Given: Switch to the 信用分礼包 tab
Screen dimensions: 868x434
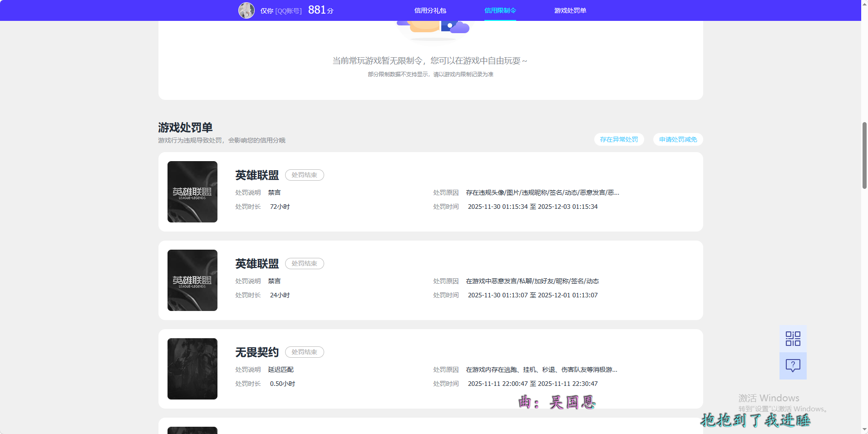Looking at the screenshot, I should (x=430, y=10).
